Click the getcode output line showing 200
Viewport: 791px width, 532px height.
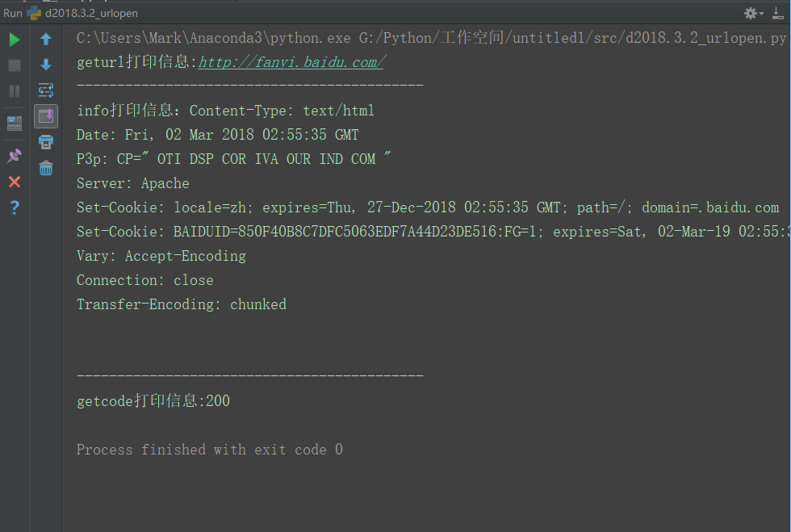(x=153, y=401)
